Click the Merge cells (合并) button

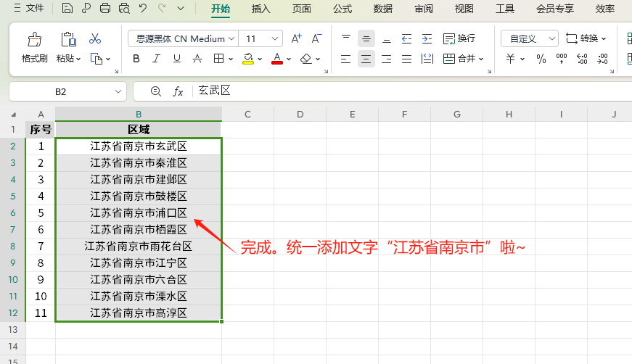pos(463,59)
